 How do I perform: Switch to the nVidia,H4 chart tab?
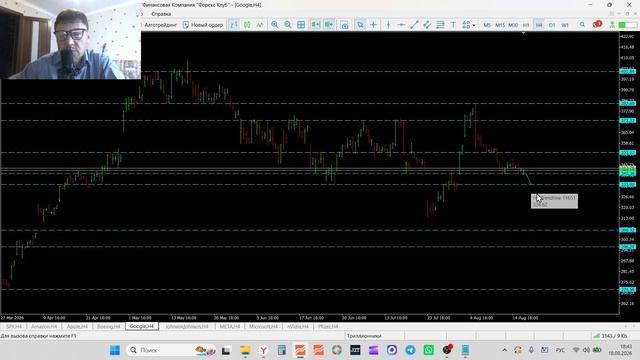298,327
